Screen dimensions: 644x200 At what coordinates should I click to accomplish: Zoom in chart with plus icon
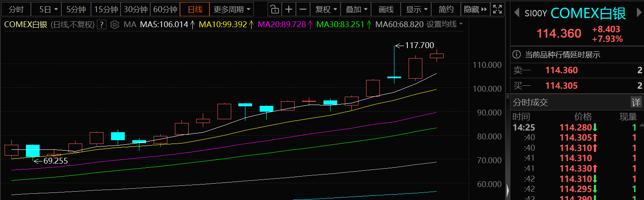[288, 9]
